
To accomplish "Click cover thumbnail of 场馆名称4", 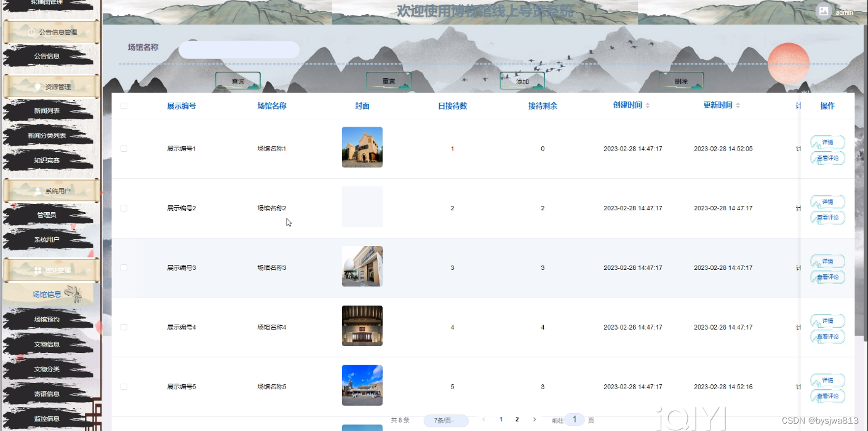I will click(362, 326).
